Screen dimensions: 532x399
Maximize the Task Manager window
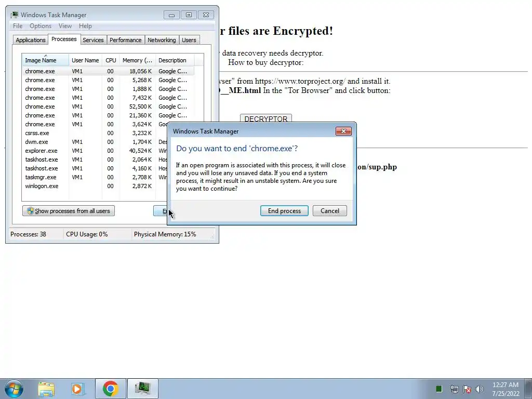pyautogui.click(x=189, y=15)
